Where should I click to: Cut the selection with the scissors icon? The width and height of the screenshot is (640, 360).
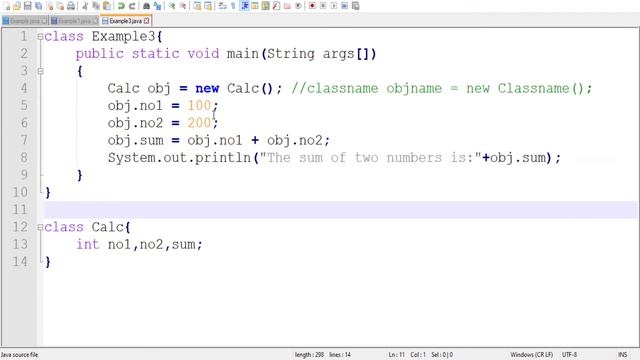85,6
